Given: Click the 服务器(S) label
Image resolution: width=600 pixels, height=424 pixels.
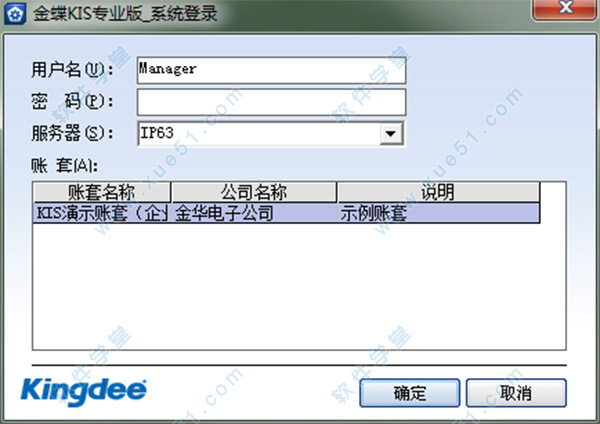Looking at the screenshot, I should click(72, 134).
